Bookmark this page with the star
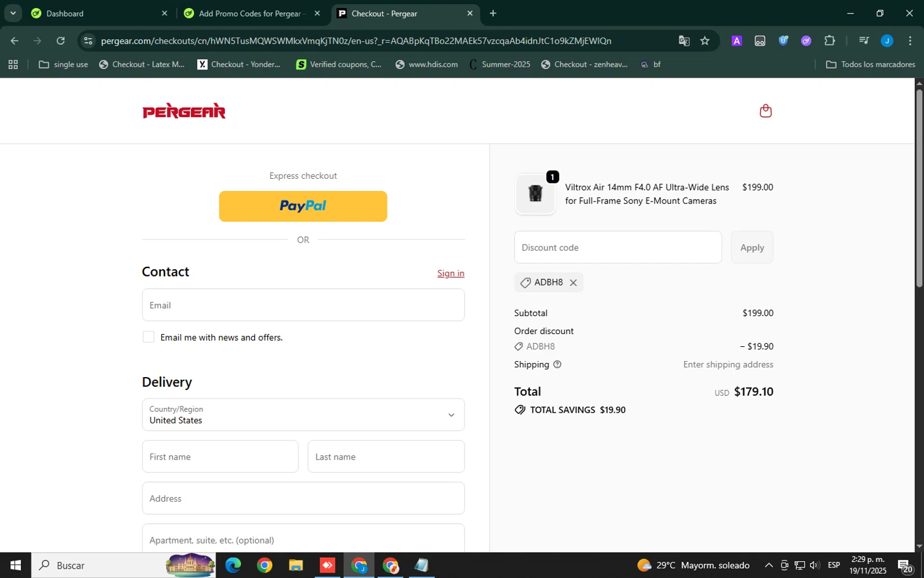Image resolution: width=924 pixels, height=578 pixels. pos(705,41)
